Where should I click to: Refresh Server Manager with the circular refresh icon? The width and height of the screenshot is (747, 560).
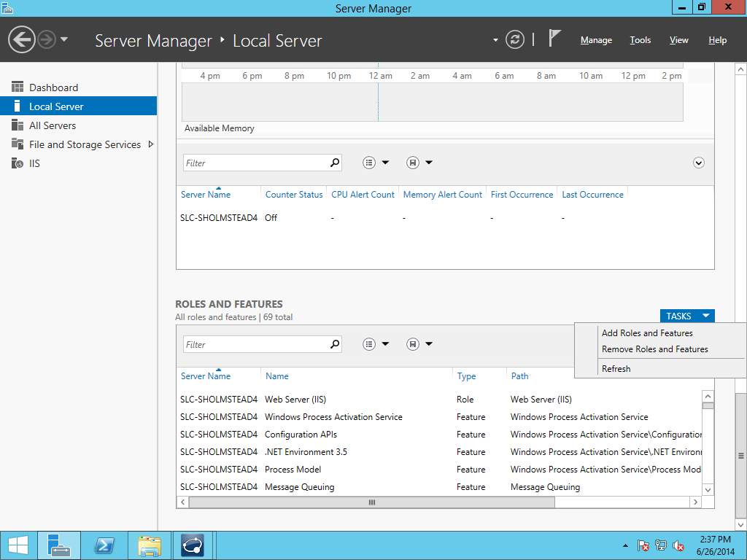point(515,39)
